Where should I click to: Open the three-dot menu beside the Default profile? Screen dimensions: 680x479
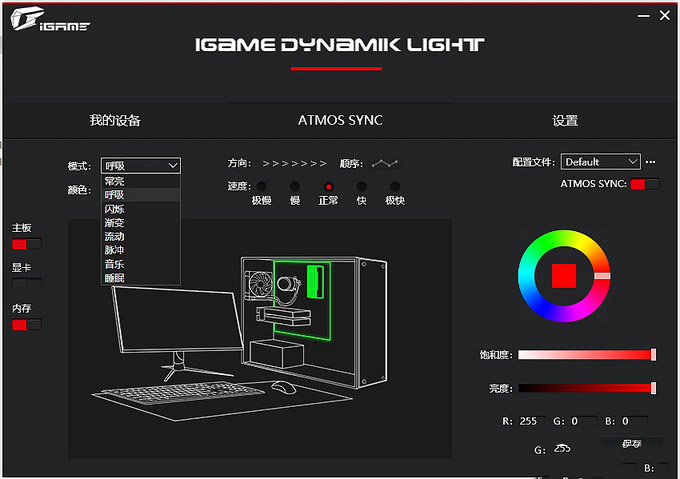[651, 162]
